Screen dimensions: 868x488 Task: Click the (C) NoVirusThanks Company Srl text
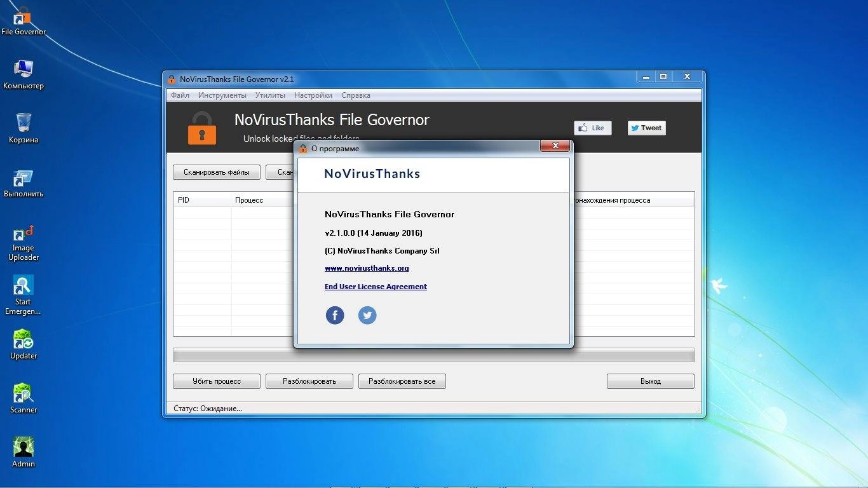click(x=382, y=250)
